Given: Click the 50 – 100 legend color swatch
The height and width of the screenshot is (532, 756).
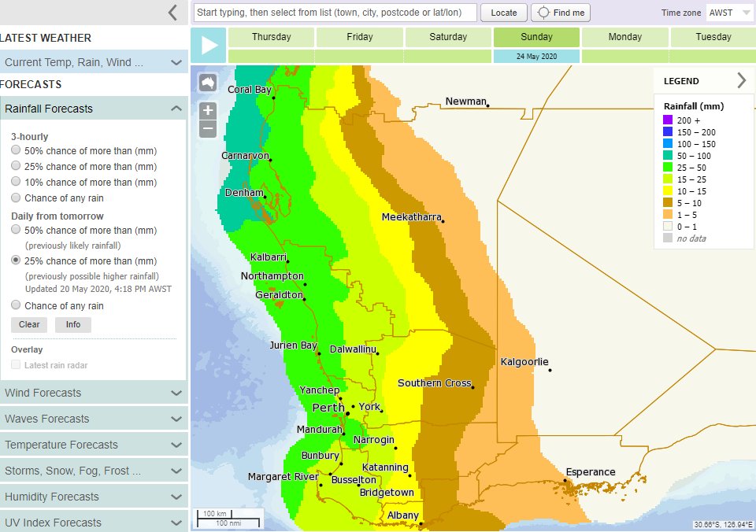Looking at the screenshot, I should pos(668,157).
